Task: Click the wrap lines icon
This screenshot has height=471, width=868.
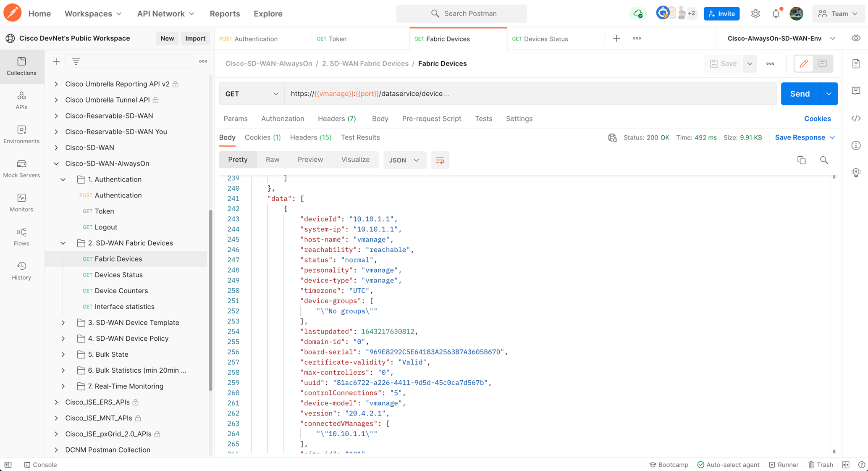Action: (440, 160)
